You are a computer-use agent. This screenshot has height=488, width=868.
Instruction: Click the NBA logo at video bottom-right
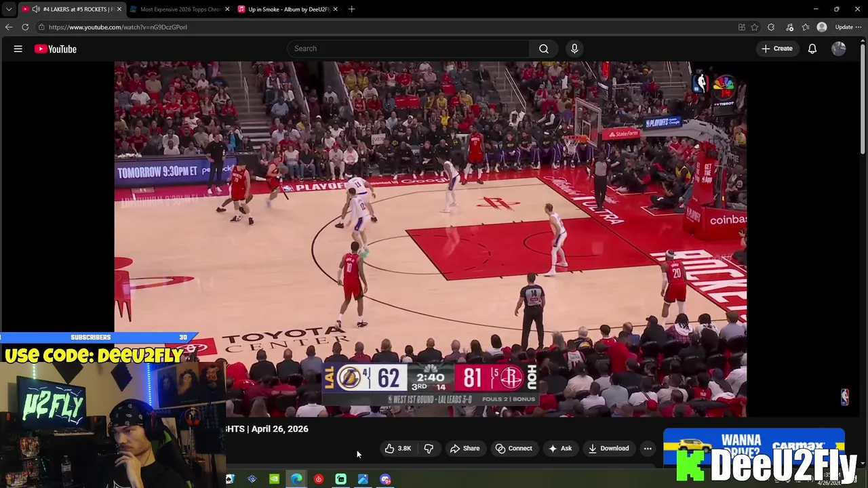(844, 397)
